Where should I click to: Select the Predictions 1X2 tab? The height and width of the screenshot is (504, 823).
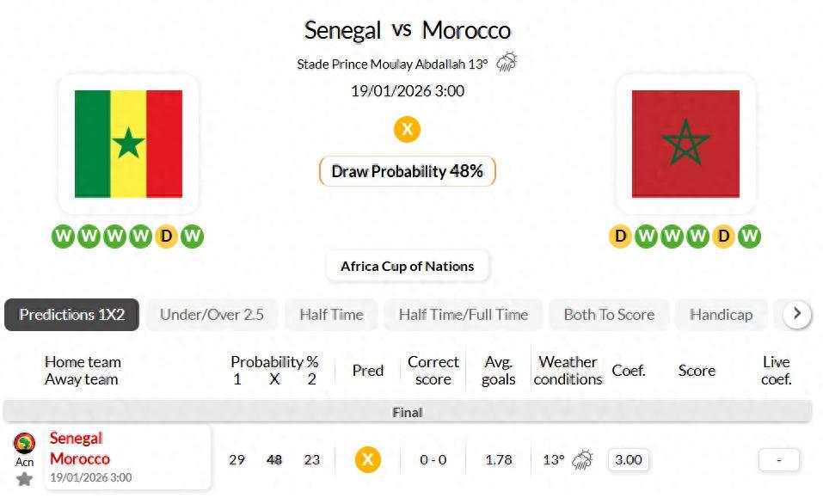72,315
